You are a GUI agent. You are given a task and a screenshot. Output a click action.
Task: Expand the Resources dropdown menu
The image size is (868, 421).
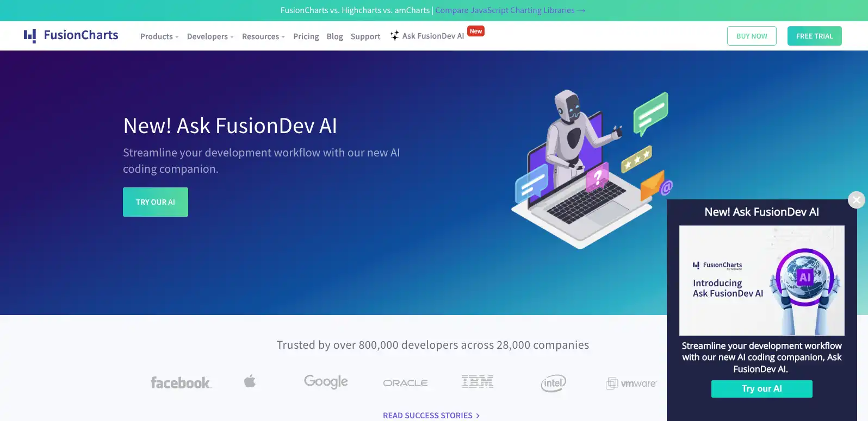click(263, 36)
